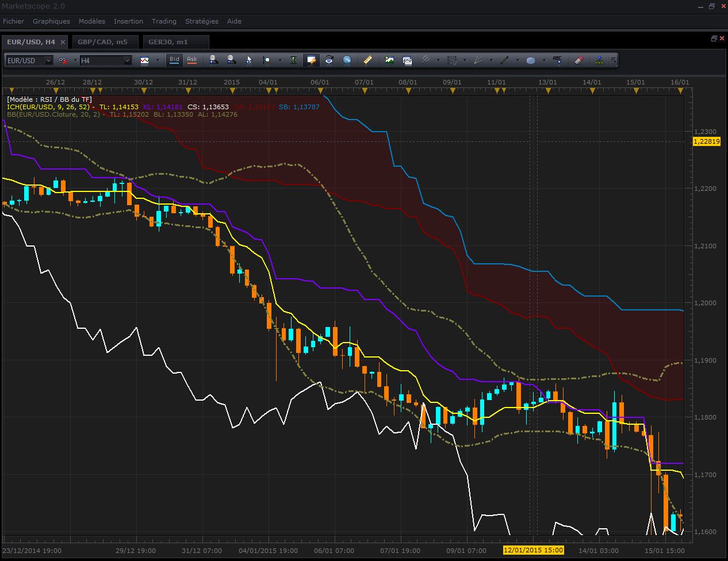Click the 12/01/2015 15:00 time label
The height and width of the screenshot is (561, 728).
[x=534, y=550]
